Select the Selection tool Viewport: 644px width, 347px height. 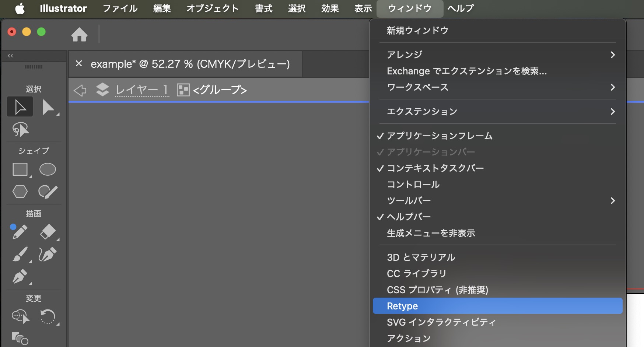[20, 106]
